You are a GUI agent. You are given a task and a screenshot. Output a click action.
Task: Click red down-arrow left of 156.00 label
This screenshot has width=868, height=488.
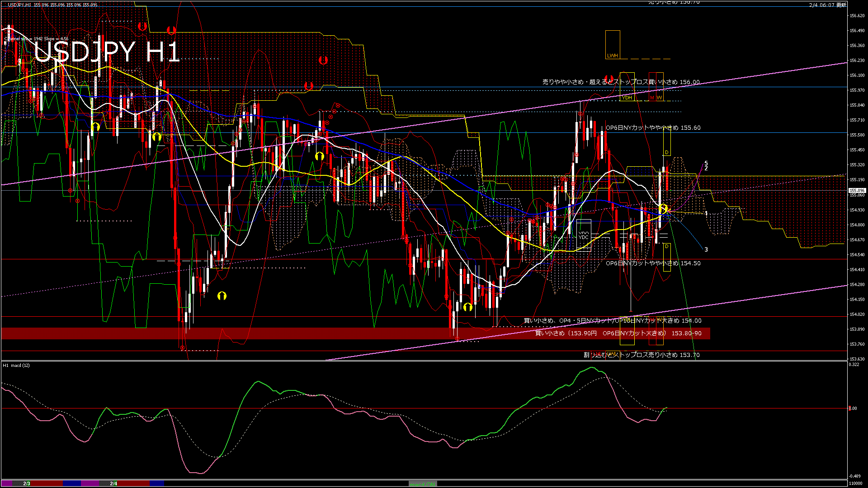[x=609, y=79]
